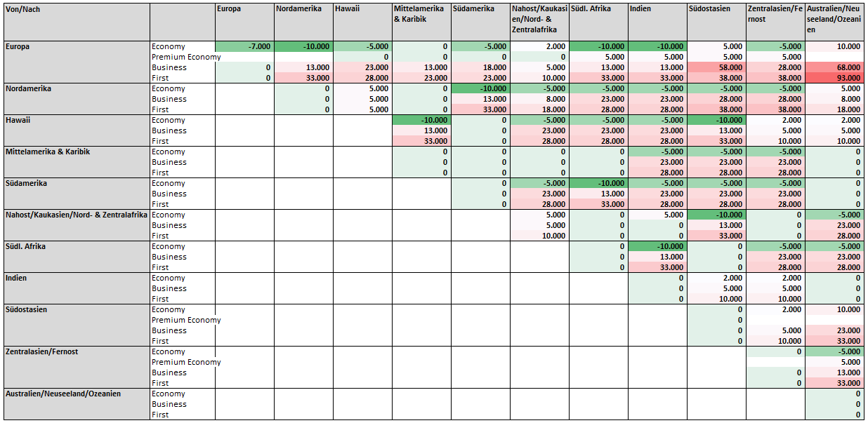This screenshot has width=868, height=423.
Task: Click Nahost/Kaukasien/Nord- & Zentralafrika row label
Action: click(x=77, y=225)
